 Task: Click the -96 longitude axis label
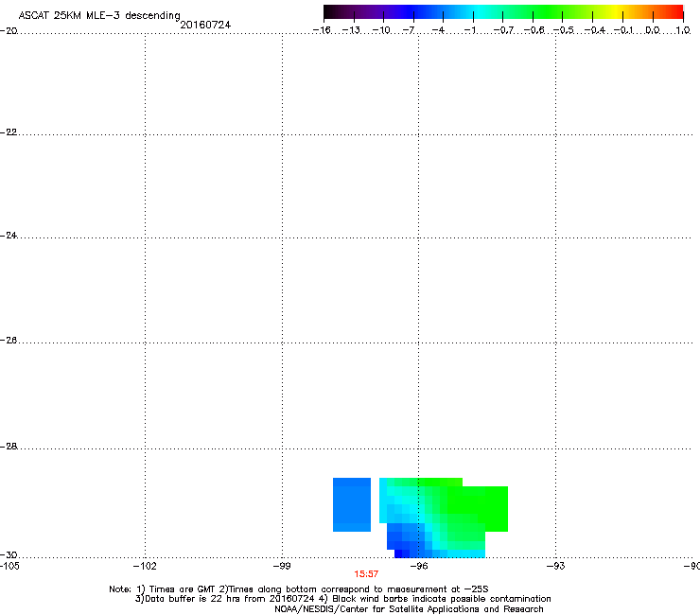click(419, 567)
